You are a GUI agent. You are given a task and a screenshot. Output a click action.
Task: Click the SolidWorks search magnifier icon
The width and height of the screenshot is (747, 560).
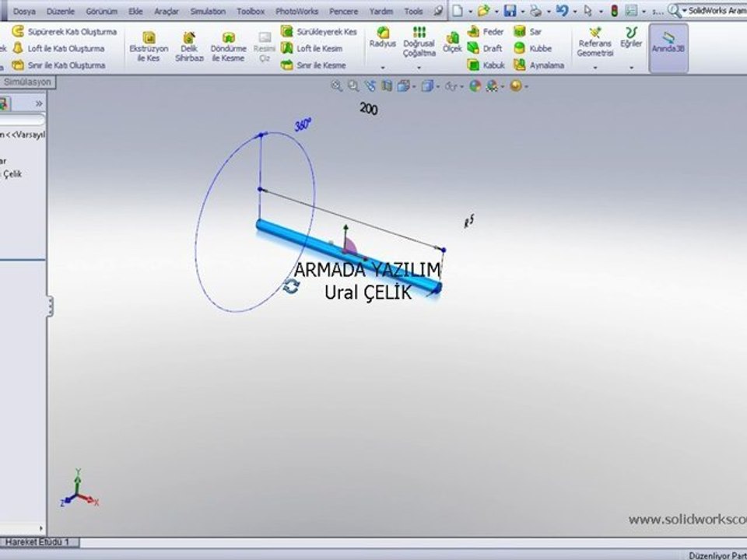(x=674, y=10)
